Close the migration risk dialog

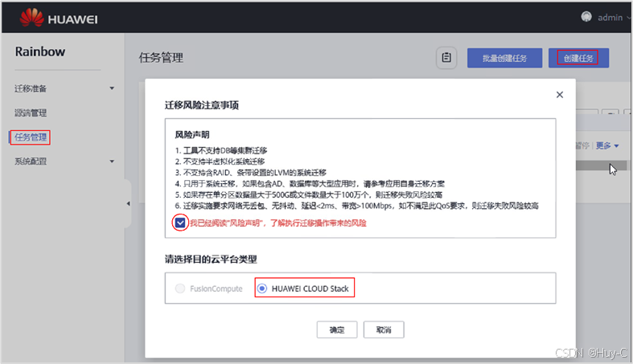point(560,95)
